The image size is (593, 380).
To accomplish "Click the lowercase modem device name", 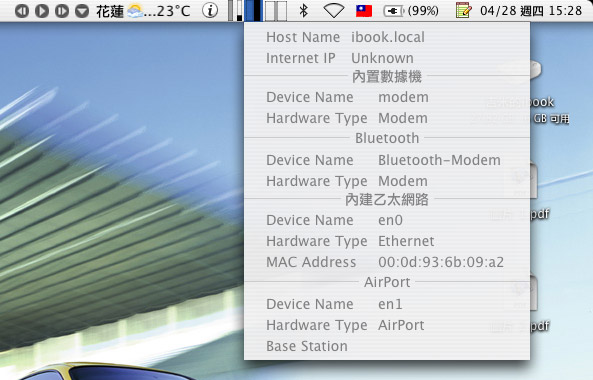I will [404, 97].
